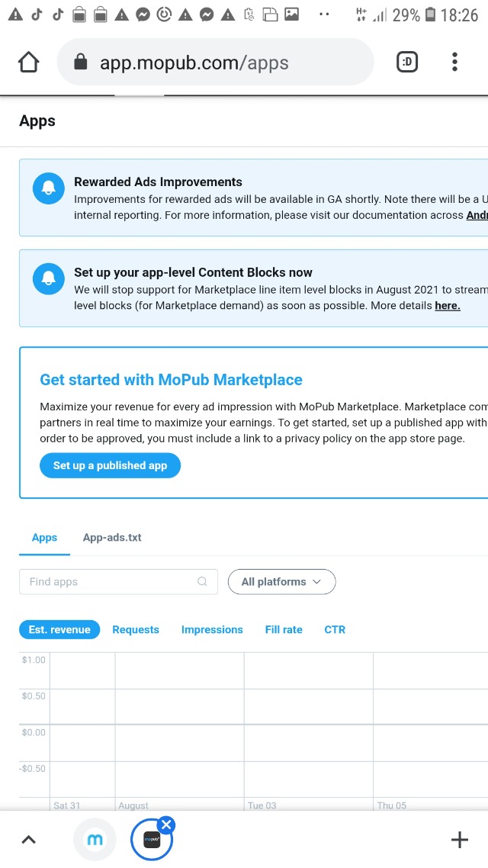
Task: Open the tab switcher icon
Action: pyautogui.click(x=407, y=63)
